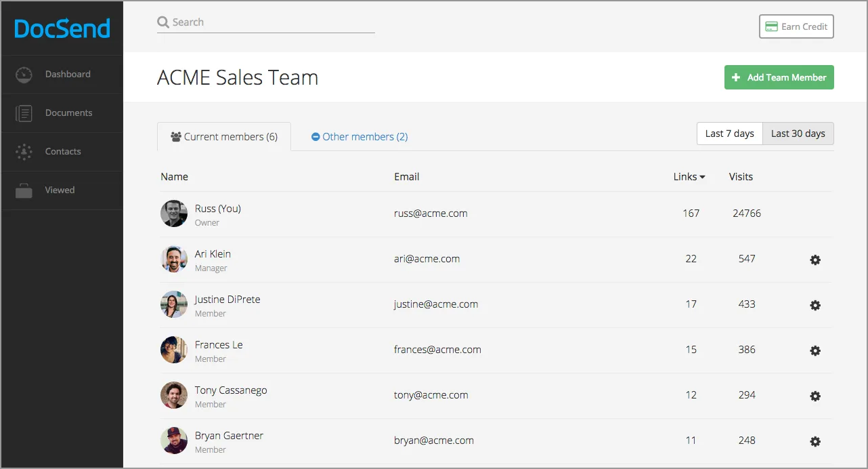The height and width of the screenshot is (469, 868).
Task: Click the Earn Credit button
Action: [x=796, y=26]
